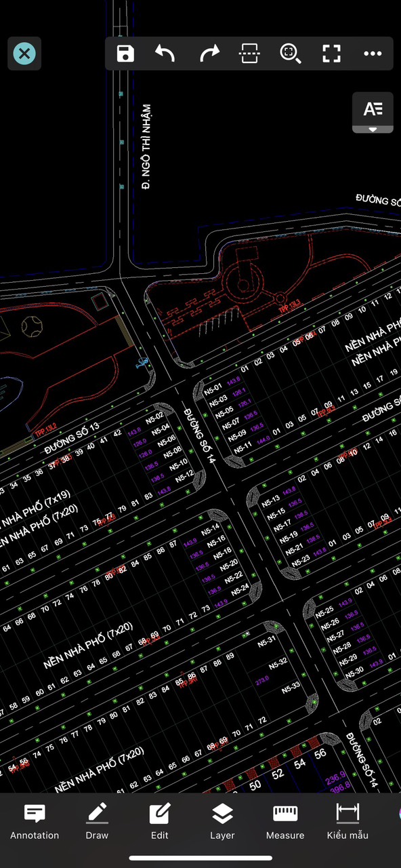
Task: Activate the zoom window magnifier icon
Action: pos(290,54)
